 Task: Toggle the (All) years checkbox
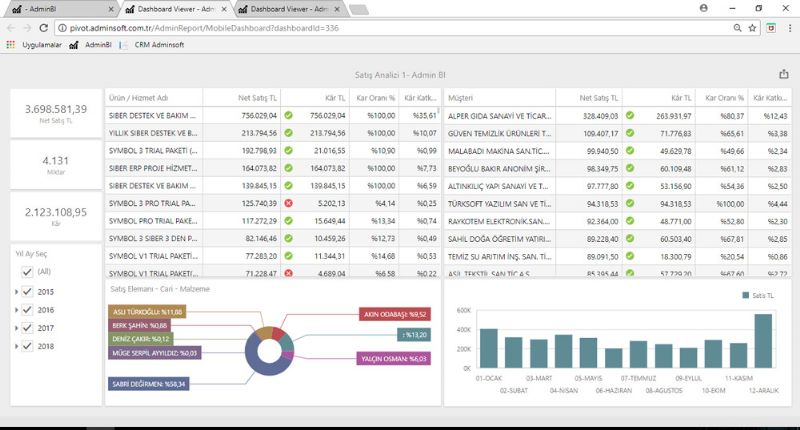[x=28, y=272]
